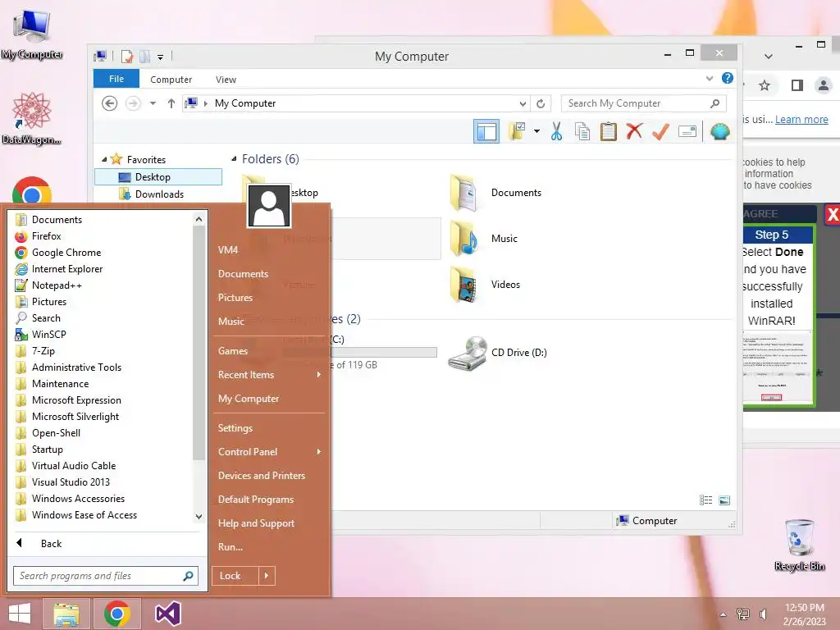Select the Videos folder in My Computer
This screenshot has width=840, height=630.
coord(486,285)
